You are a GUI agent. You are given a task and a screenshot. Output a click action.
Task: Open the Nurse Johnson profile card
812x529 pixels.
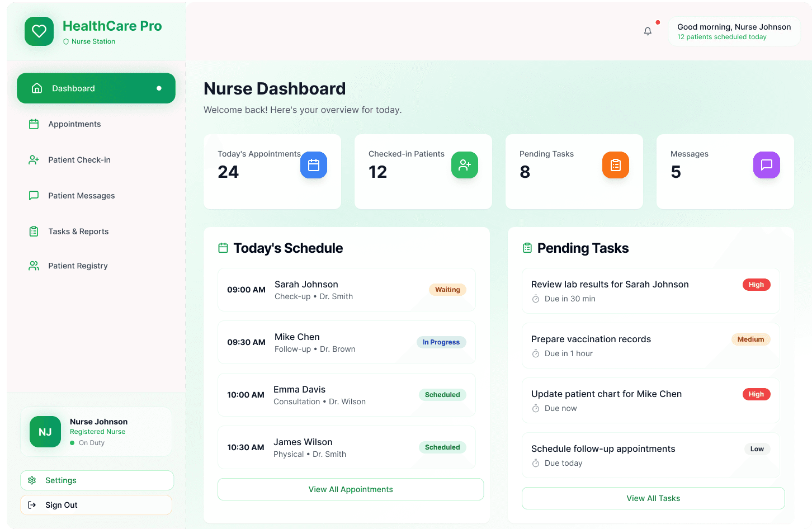96,432
